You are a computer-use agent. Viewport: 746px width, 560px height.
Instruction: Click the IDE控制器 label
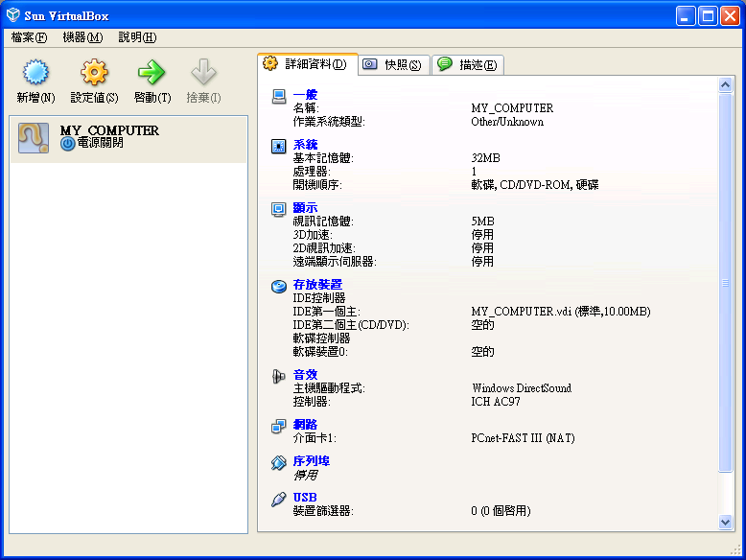point(318,298)
